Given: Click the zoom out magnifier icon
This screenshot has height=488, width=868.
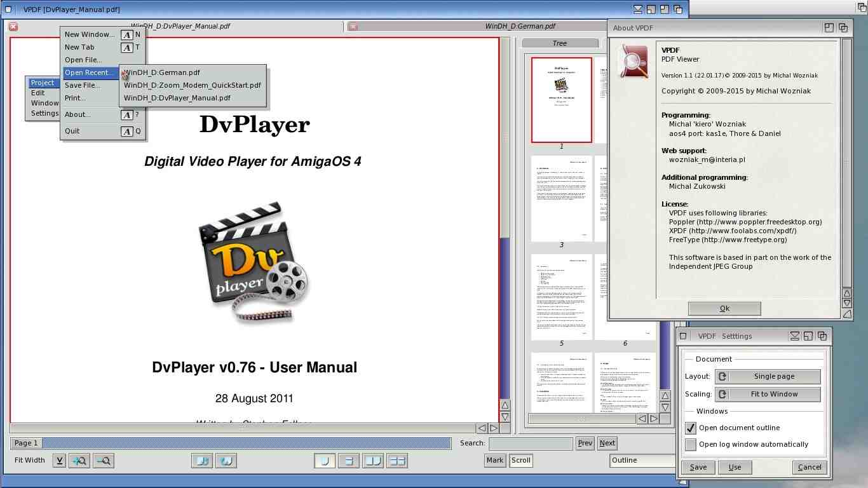Looking at the screenshot, I should tap(104, 461).
